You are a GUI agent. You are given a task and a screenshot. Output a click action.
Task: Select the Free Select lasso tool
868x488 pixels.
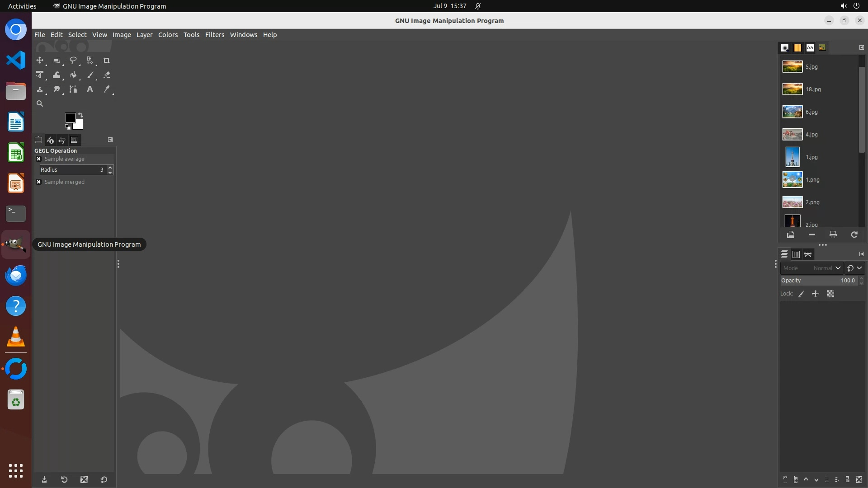click(73, 60)
